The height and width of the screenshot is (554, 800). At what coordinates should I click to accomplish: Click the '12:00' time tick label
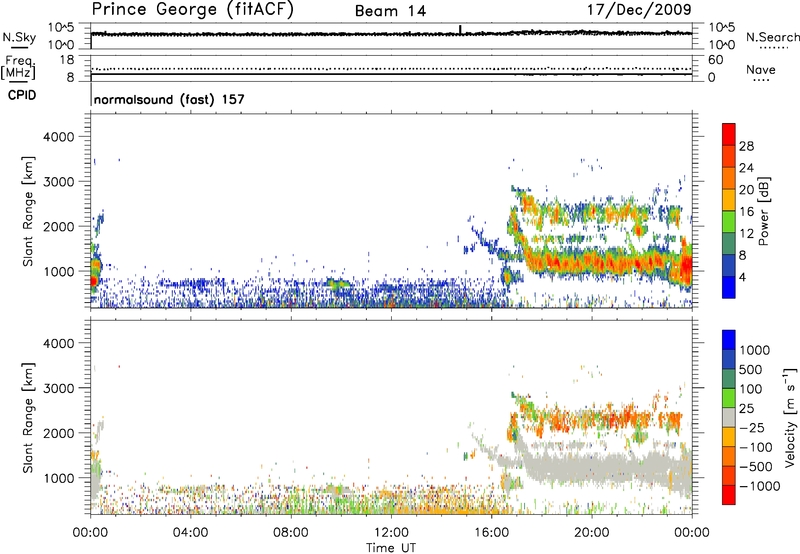(x=391, y=533)
